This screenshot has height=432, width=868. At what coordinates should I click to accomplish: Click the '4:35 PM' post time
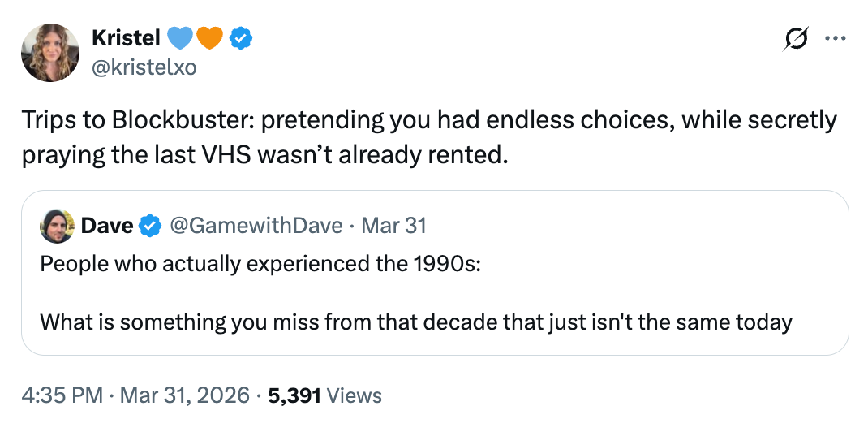click(x=62, y=395)
